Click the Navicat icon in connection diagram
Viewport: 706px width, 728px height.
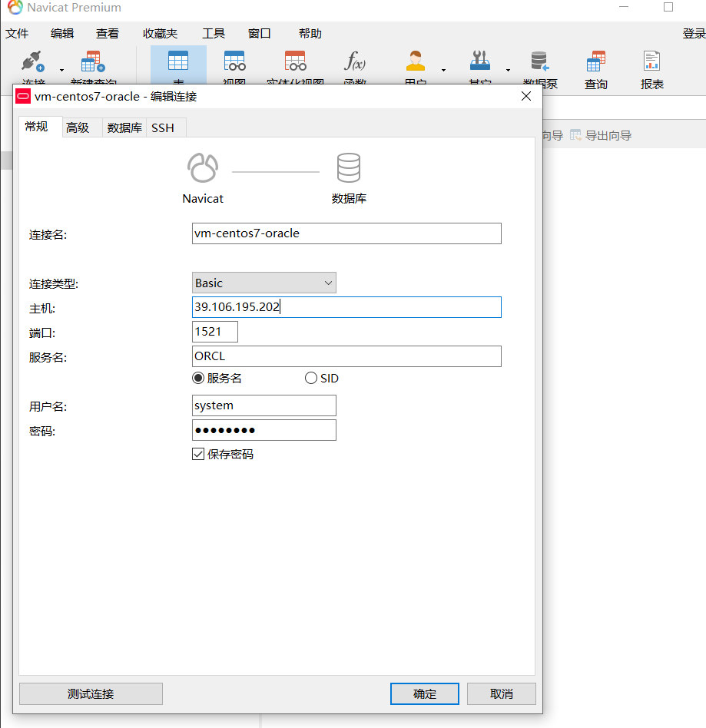pyautogui.click(x=203, y=167)
